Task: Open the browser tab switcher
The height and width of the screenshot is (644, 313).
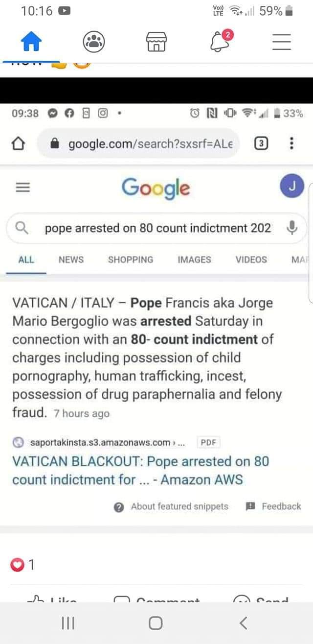Action: tap(262, 143)
